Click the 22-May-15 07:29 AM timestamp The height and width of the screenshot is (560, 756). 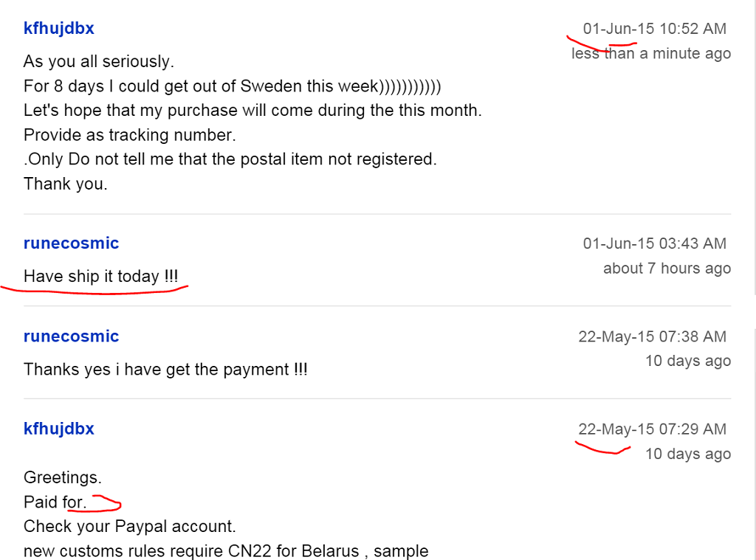(652, 429)
